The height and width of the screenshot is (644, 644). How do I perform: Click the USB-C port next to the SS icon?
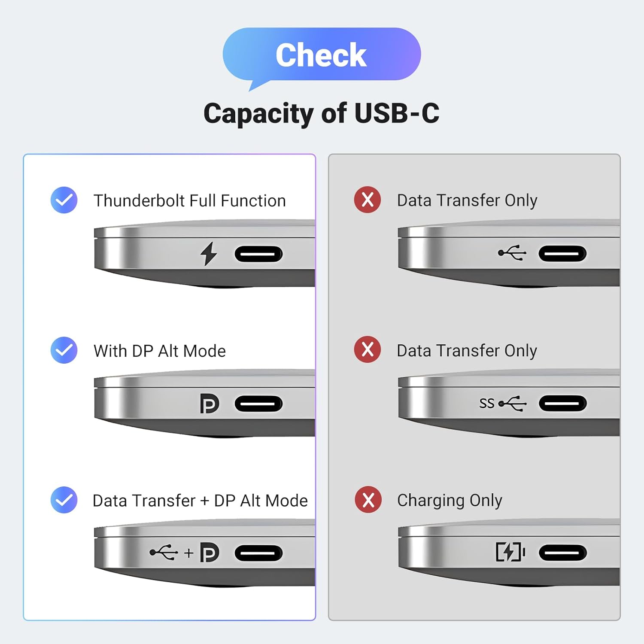pyautogui.click(x=562, y=404)
